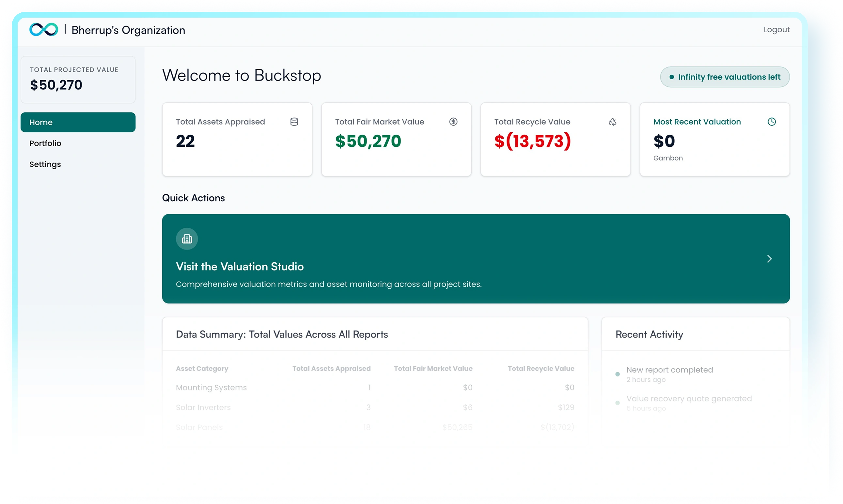This screenshot has width=843, height=504.
Task: Click the recycle icon on Total Recycle Value
Action: click(612, 122)
